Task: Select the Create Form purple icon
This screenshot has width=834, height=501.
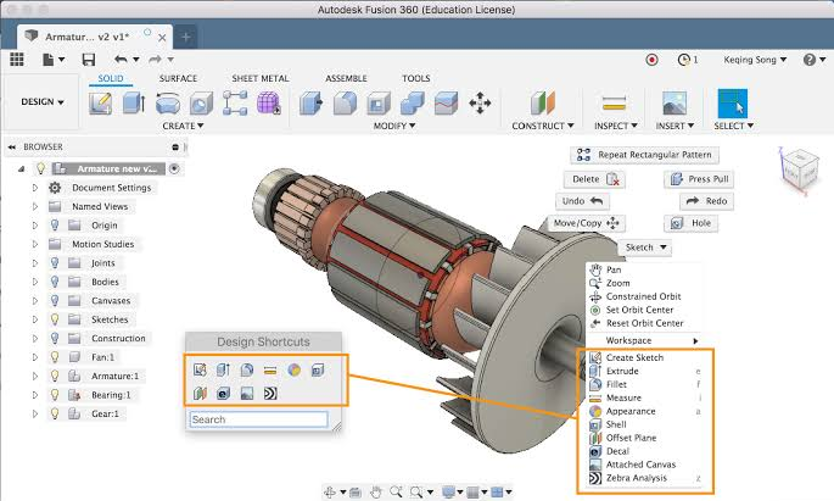Action: 269,103
